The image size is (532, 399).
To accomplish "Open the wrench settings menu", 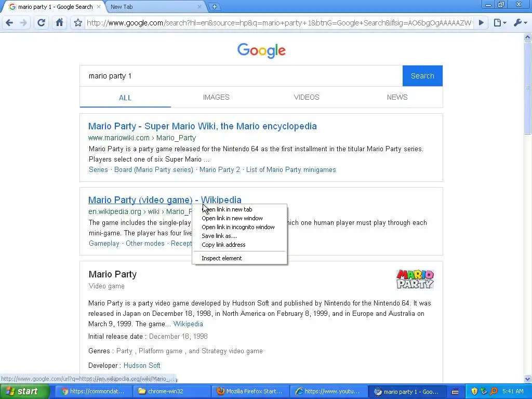I will 520,23.
